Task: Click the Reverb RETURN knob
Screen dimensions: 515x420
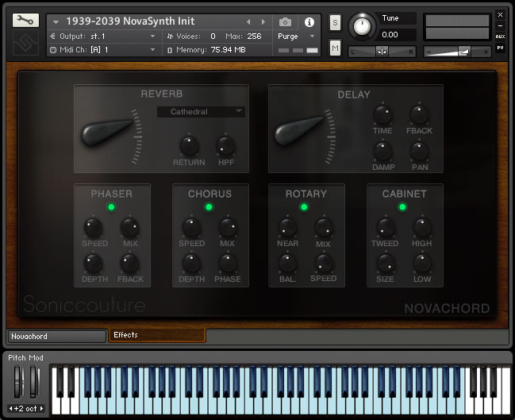Action: click(189, 145)
